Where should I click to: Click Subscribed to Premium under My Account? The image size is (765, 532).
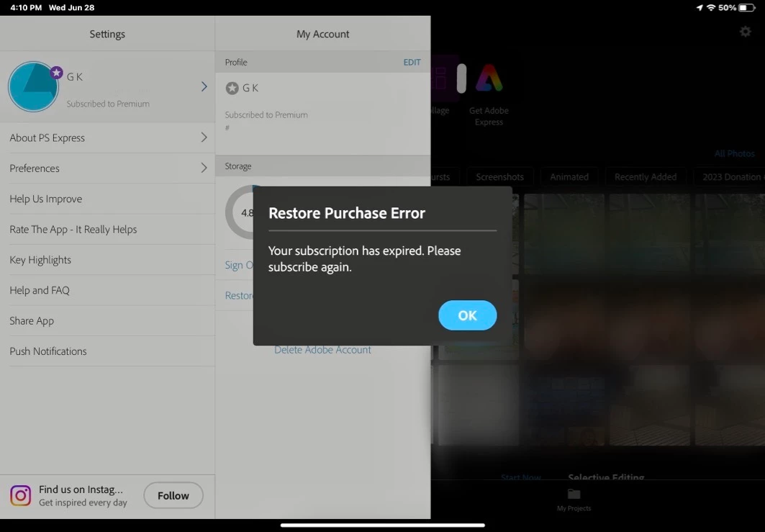point(266,114)
